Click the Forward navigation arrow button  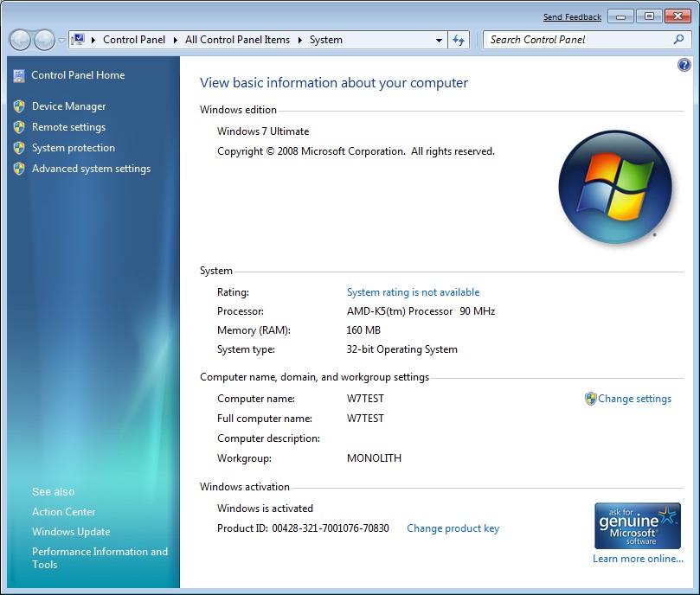(x=44, y=40)
